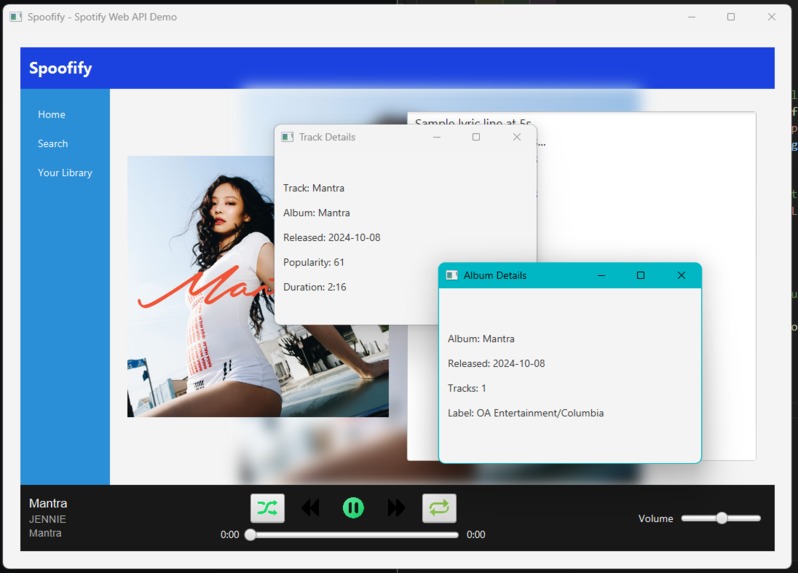Viewport: 798px width, 573px height.
Task: Maximize the Track Details window
Action: (476, 137)
